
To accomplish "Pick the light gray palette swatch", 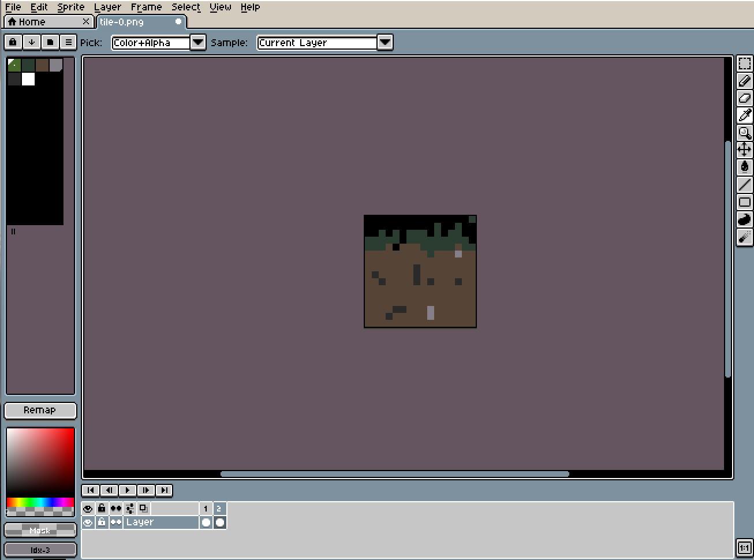I will (56, 65).
